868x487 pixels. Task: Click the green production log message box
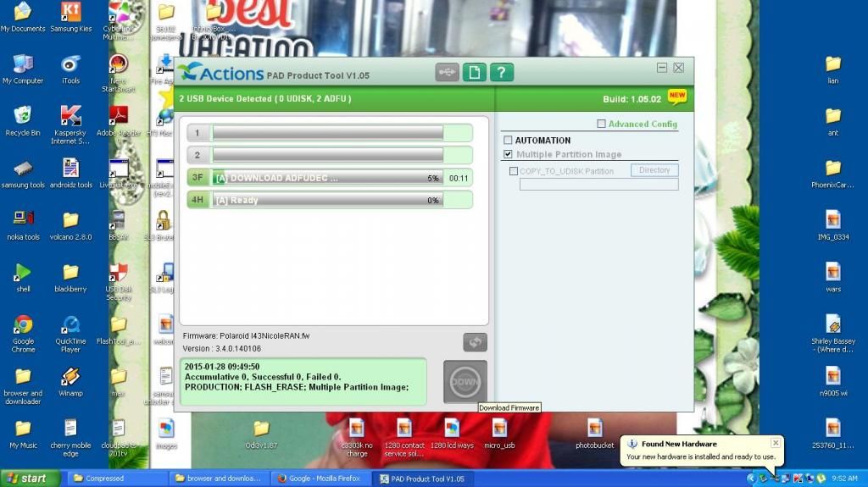point(303,381)
